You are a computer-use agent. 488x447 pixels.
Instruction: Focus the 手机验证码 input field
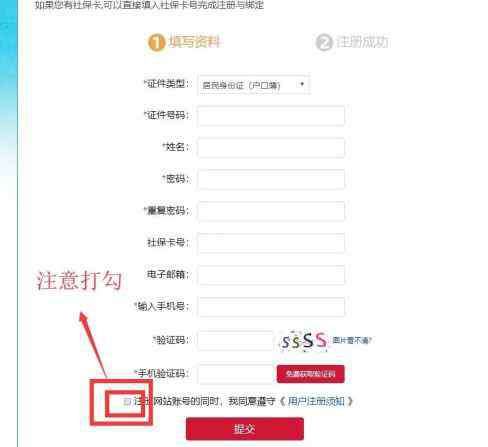[235, 374]
